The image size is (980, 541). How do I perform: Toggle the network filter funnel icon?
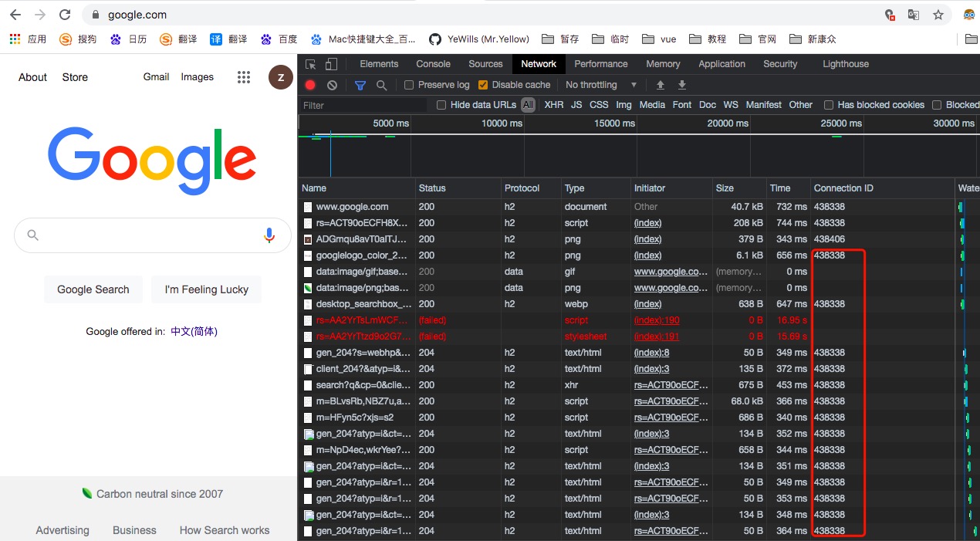pyautogui.click(x=360, y=85)
